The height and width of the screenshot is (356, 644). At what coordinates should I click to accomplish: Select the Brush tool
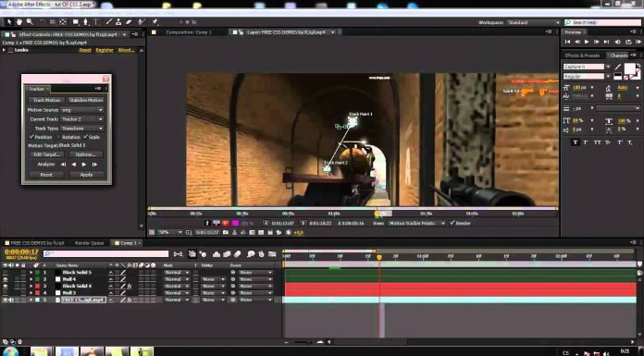(109, 22)
